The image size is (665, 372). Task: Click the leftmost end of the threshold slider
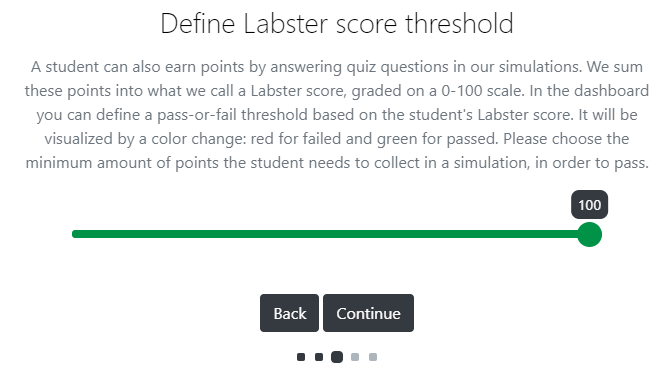[x=75, y=234]
